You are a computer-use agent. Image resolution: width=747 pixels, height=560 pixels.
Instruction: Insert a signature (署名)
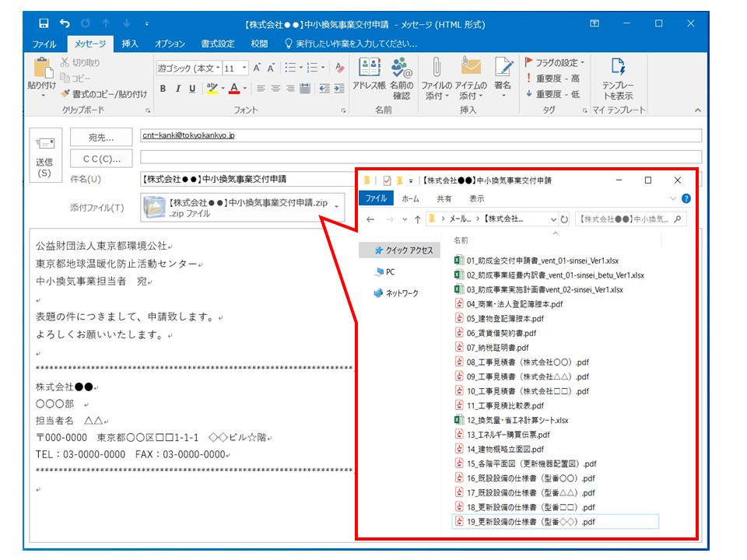click(x=503, y=77)
